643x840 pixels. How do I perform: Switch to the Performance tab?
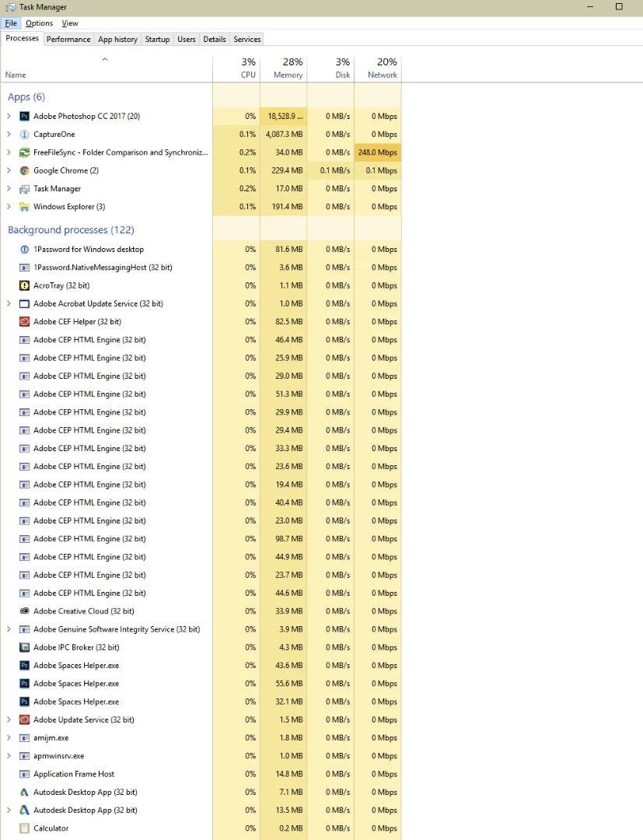(x=68, y=40)
